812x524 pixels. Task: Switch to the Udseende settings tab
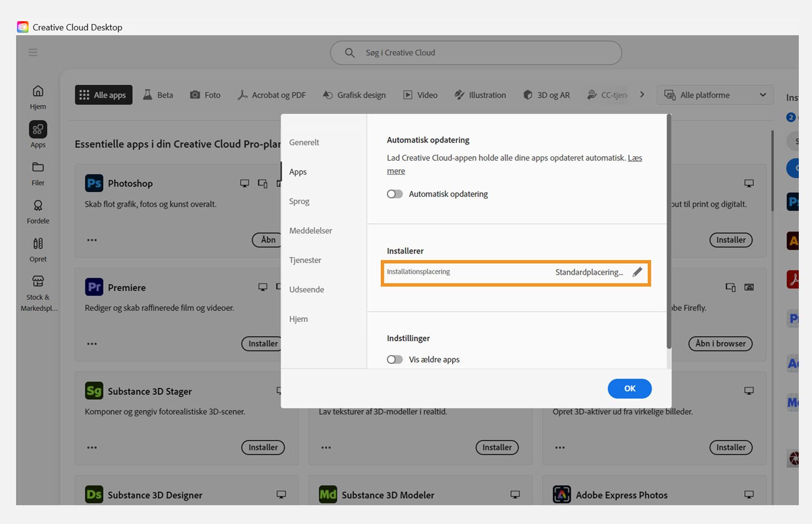(307, 290)
